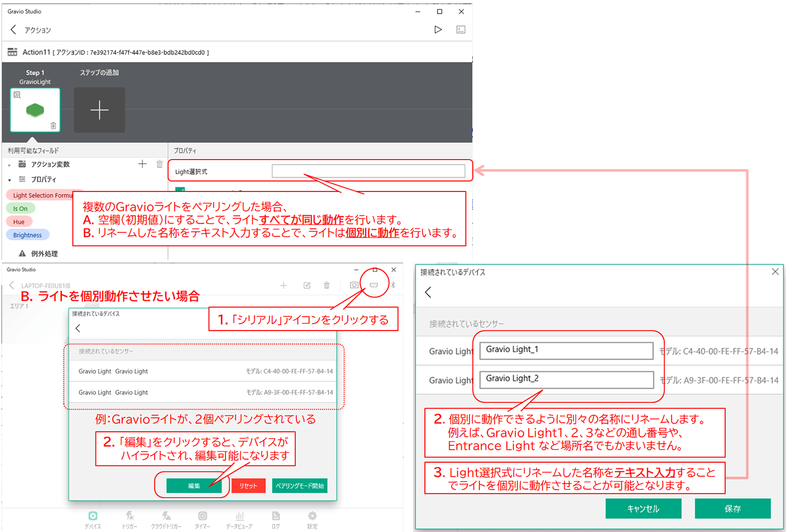The image size is (787, 532).
Task: Click back arrow in small connected devices dialog
Action: pos(78,328)
